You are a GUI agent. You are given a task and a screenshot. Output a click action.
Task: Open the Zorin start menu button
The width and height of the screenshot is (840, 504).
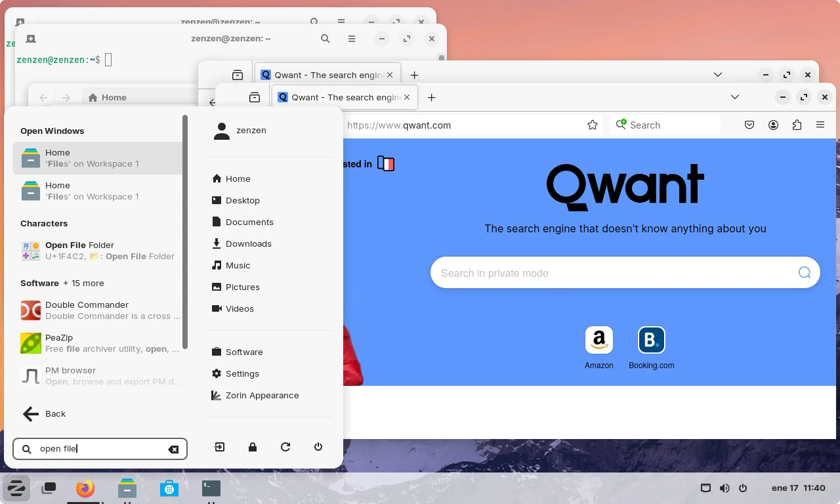click(x=16, y=488)
